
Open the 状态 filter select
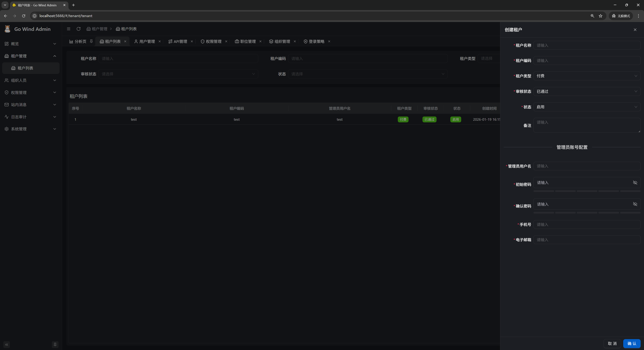368,74
